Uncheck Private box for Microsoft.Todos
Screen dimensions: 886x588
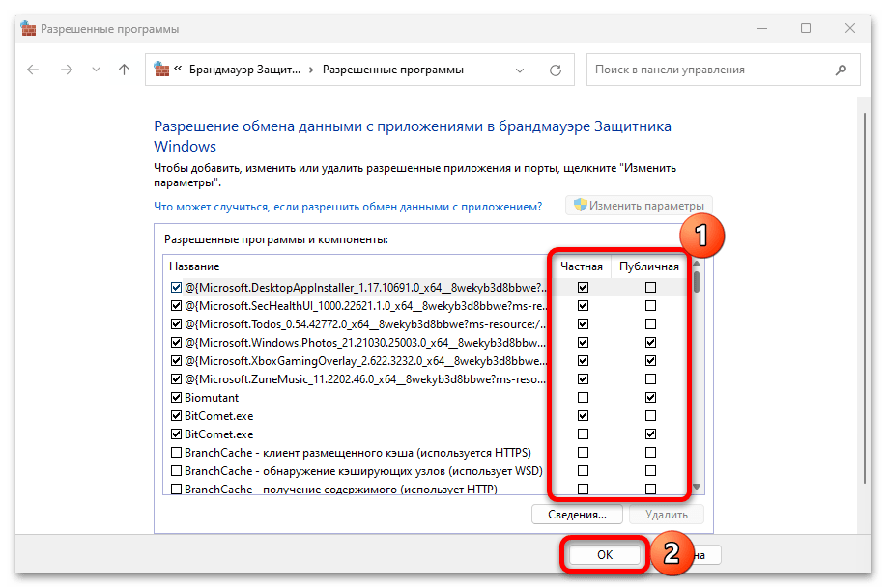click(584, 324)
